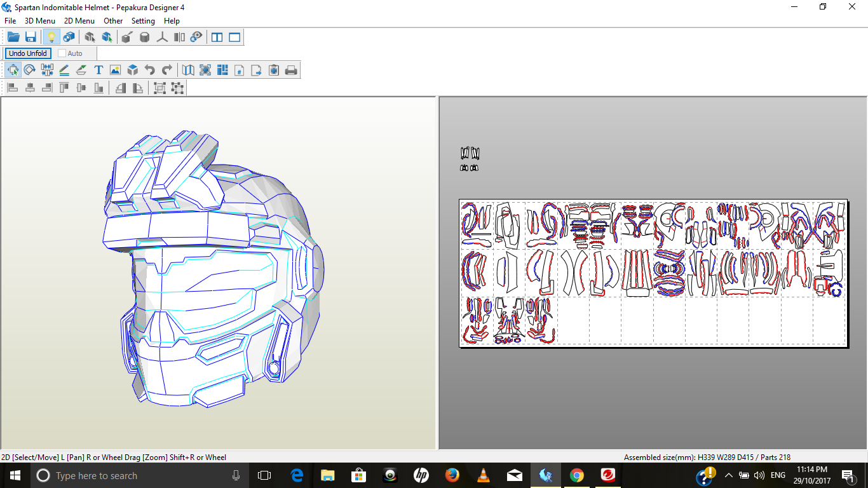Align selected parts to the right
The width and height of the screenshot is (868, 488).
[x=47, y=88]
